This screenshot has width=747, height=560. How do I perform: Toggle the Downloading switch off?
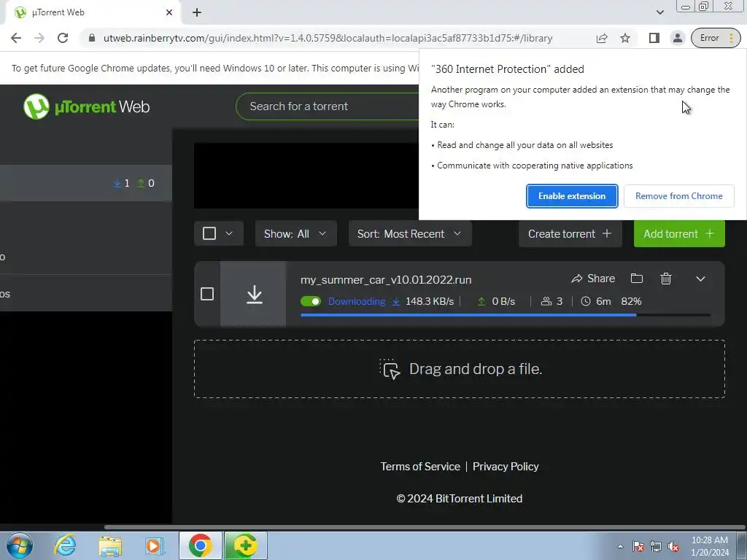(x=311, y=301)
